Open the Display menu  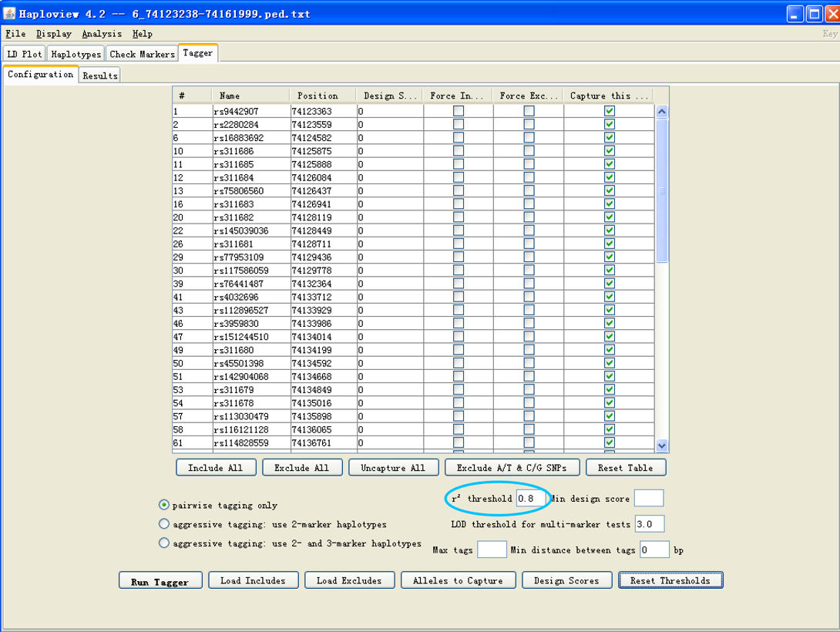54,34
